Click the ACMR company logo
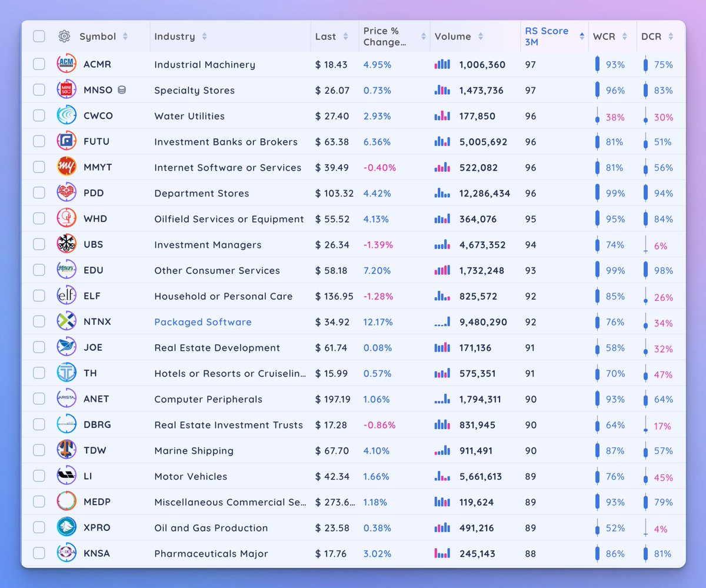 pos(66,64)
